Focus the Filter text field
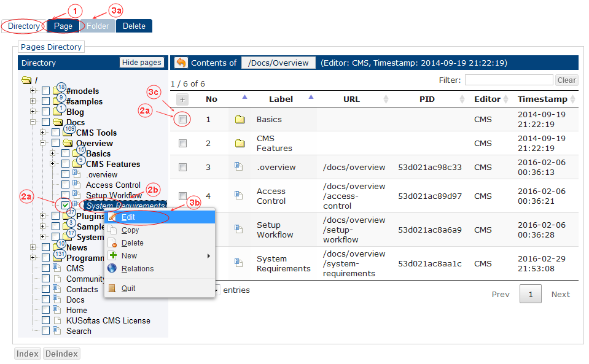The height and width of the screenshot is (364, 589). [509, 80]
